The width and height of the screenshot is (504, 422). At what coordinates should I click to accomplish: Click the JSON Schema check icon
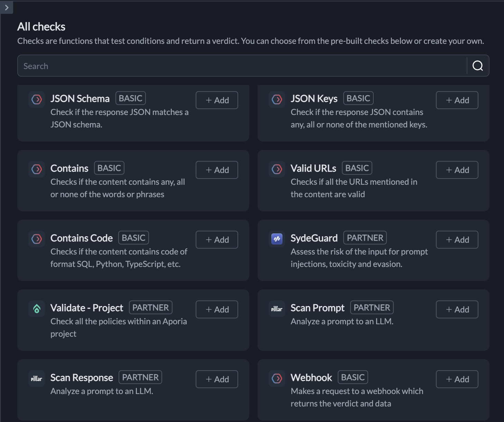pos(36,99)
